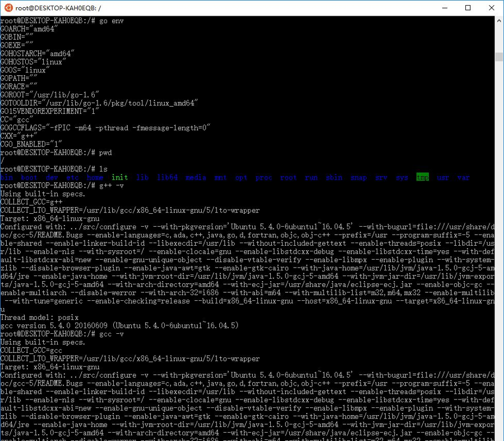Click the 'gcc -v' command text
Image resolution: width=504 pixels, height=441 pixels.
(x=112, y=334)
